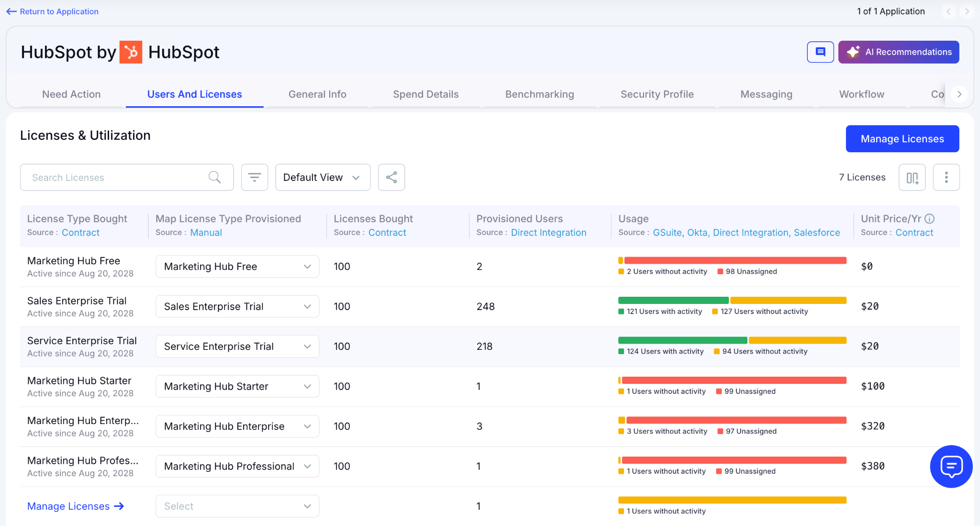Open the empty Select license dropdown
980x526 pixels.
tap(237, 506)
